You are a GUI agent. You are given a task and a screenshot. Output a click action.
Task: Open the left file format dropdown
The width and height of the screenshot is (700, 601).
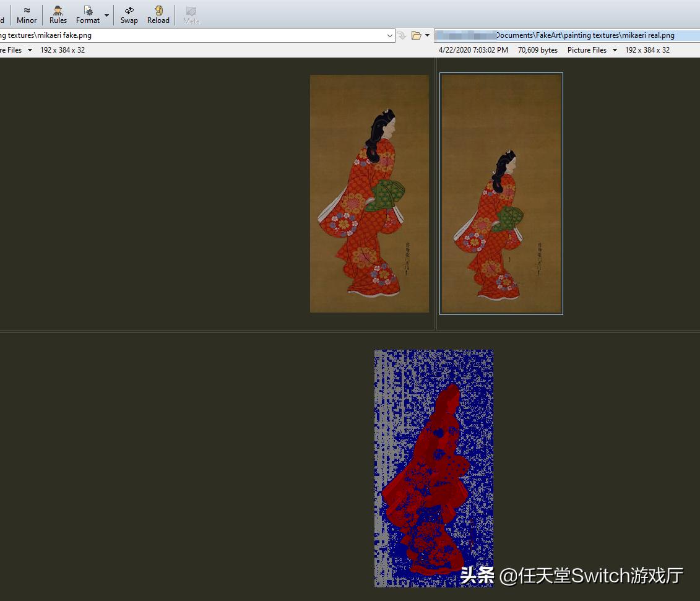(x=30, y=50)
